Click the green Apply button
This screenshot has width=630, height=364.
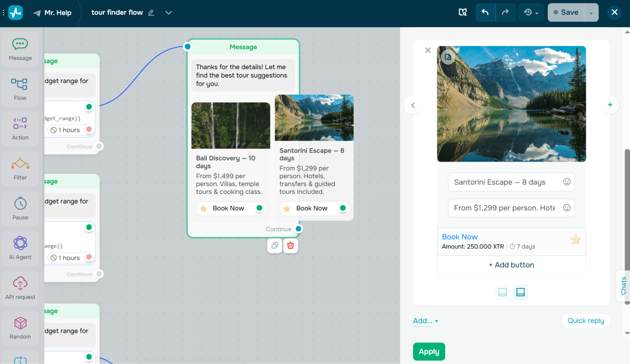[x=429, y=351]
